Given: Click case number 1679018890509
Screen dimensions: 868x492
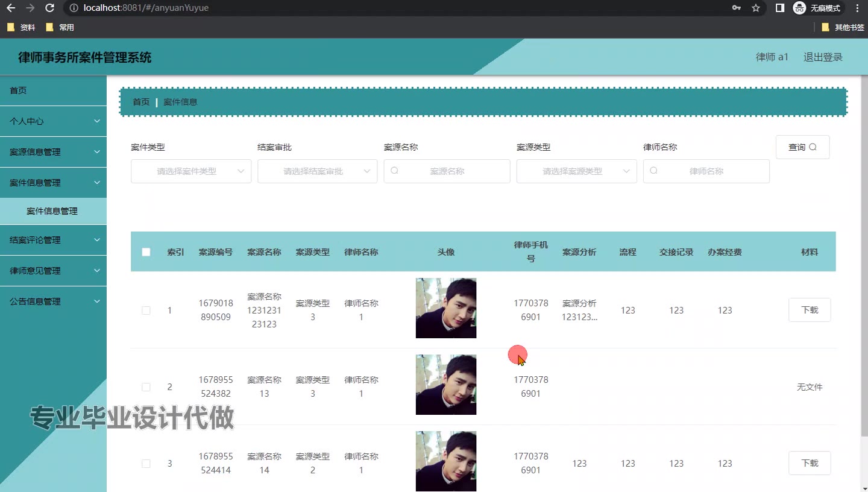Looking at the screenshot, I should [216, 310].
